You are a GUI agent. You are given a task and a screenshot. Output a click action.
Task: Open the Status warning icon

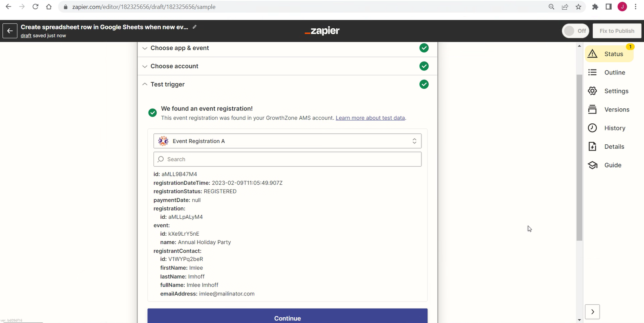[x=593, y=54]
